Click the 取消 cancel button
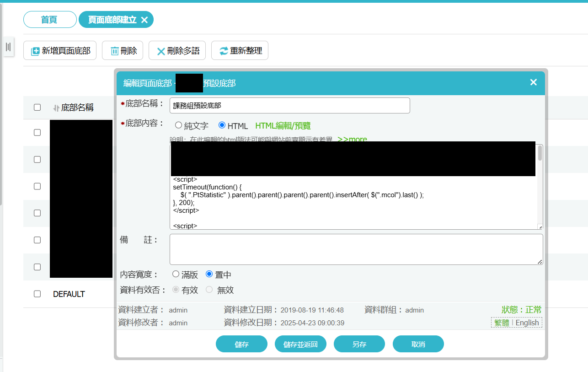 click(x=418, y=344)
